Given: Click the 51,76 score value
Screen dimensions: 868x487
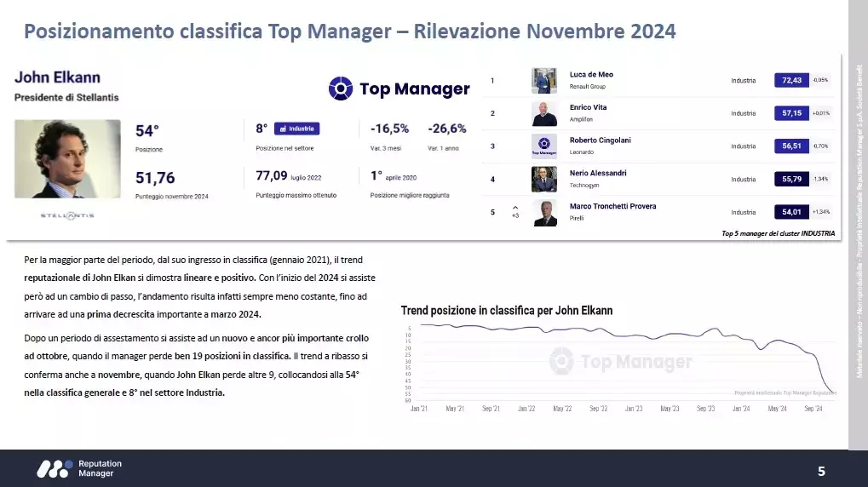Looking at the screenshot, I should (x=155, y=178).
